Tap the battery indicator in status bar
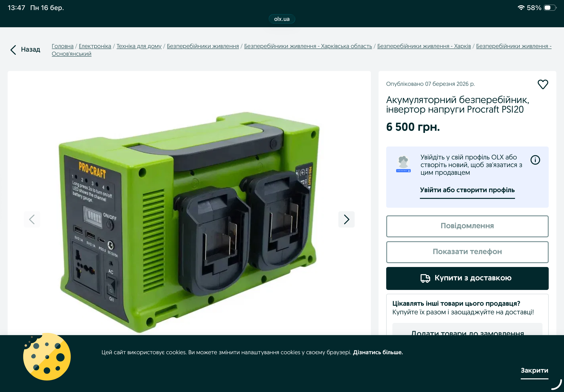 coord(550,8)
